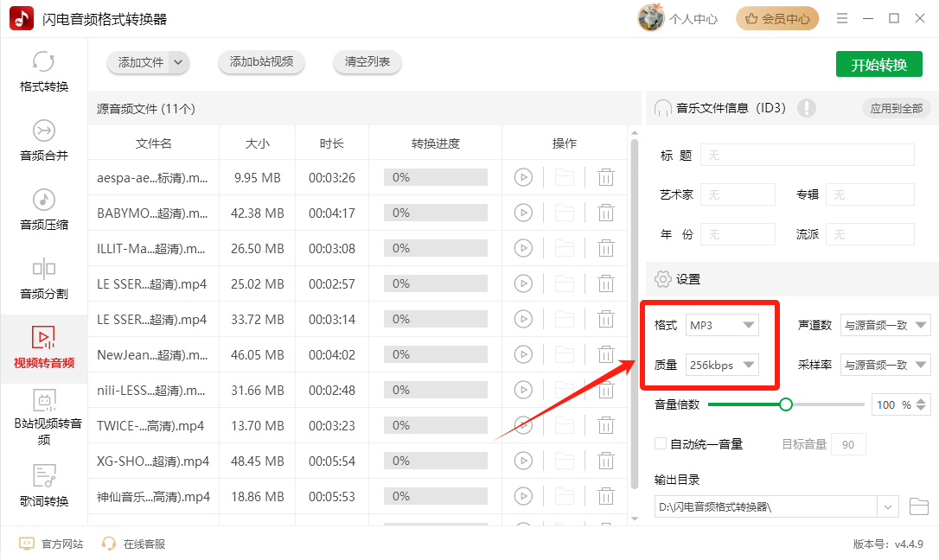Open the 格式 MP3 format dropdown
The width and height of the screenshot is (939, 560).
coord(722,325)
